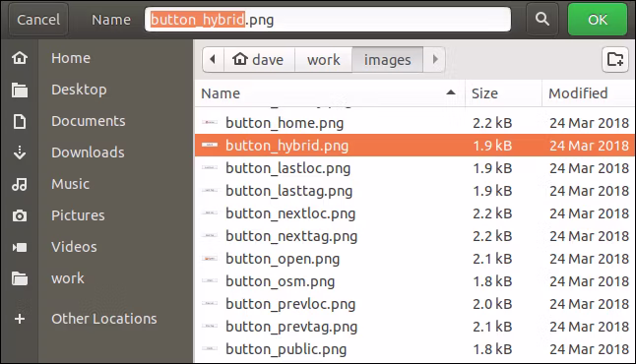Click the thumbnail icon of button_home.png
The image size is (636, 364).
pyautogui.click(x=210, y=122)
